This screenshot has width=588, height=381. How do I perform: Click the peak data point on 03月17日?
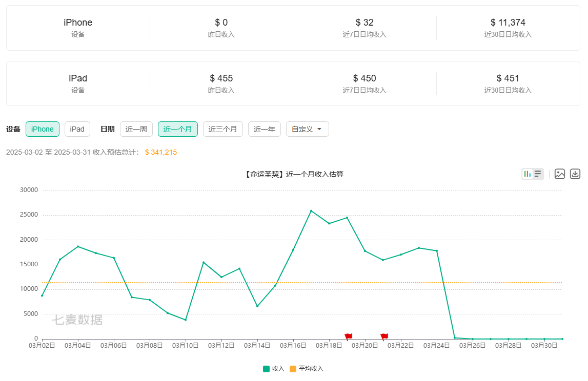[x=311, y=211]
